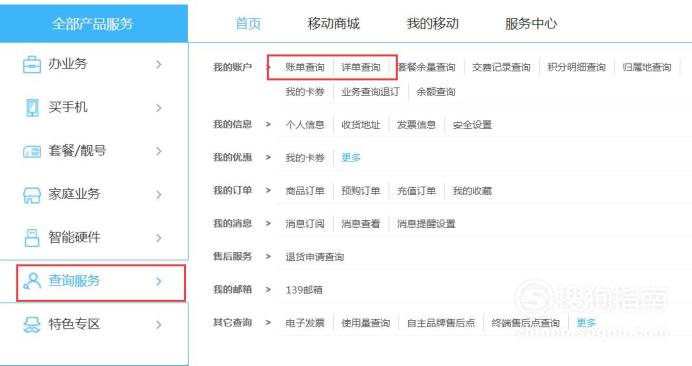Open the 全部产品服务 header
The width and height of the screenshot is (692, 366).
click(94, 23)
